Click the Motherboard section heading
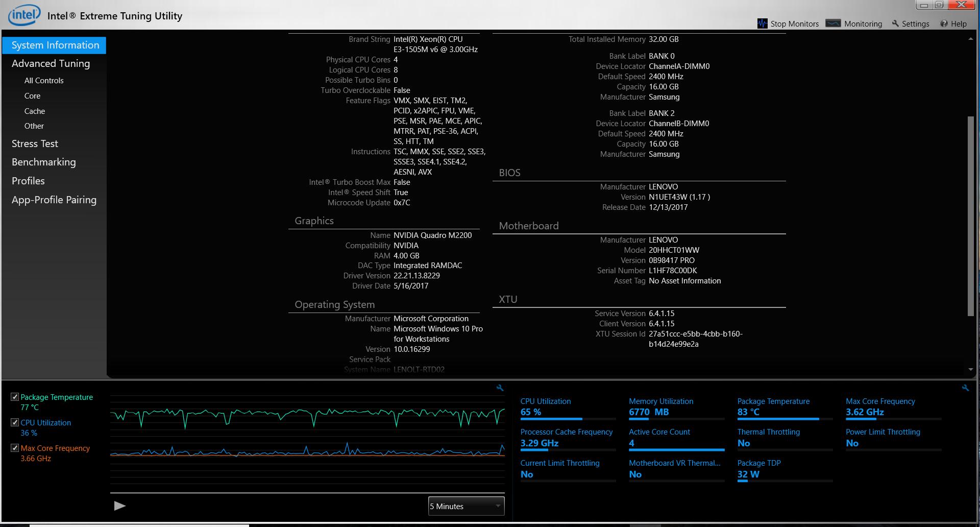The image size is (980, 527). tap(528, 226)
